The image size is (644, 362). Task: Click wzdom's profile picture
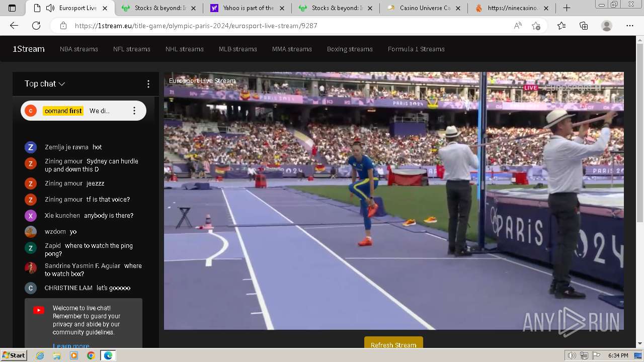coord(31,232)
